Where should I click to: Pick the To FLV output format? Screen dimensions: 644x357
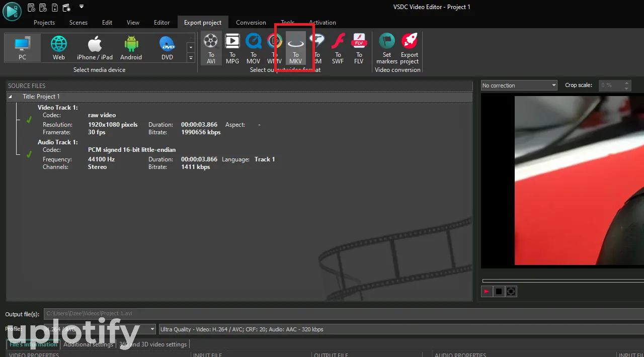pos(359,48)
